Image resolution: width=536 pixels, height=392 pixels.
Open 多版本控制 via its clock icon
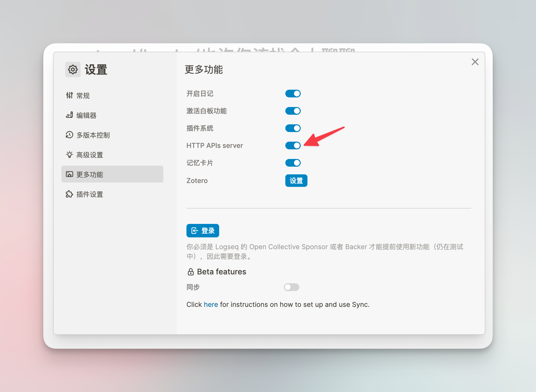click(69, 135)
